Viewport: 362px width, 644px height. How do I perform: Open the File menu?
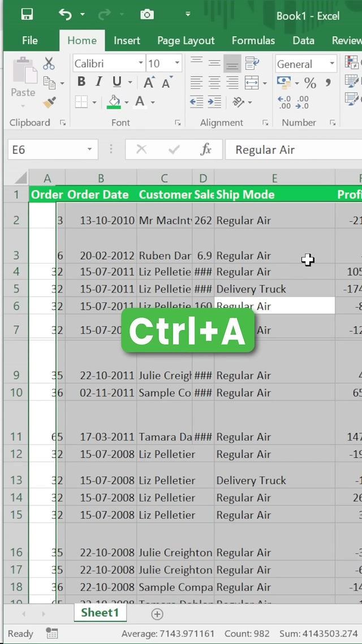30,40
